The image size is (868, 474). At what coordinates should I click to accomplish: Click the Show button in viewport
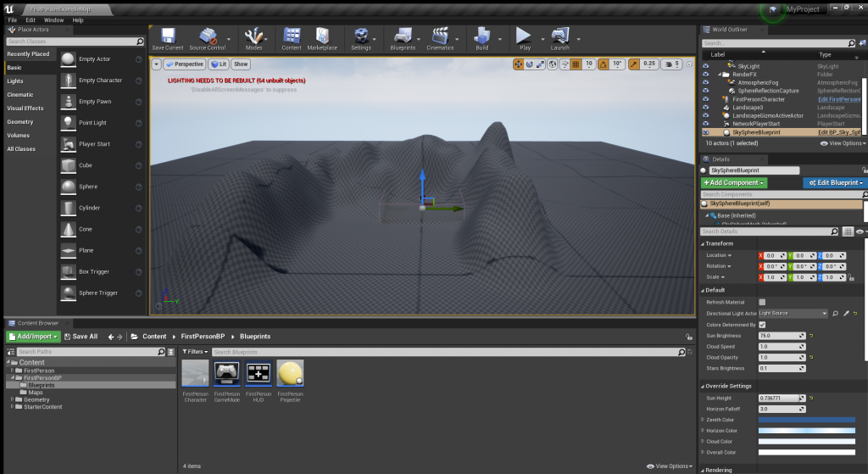coord(241,64)
